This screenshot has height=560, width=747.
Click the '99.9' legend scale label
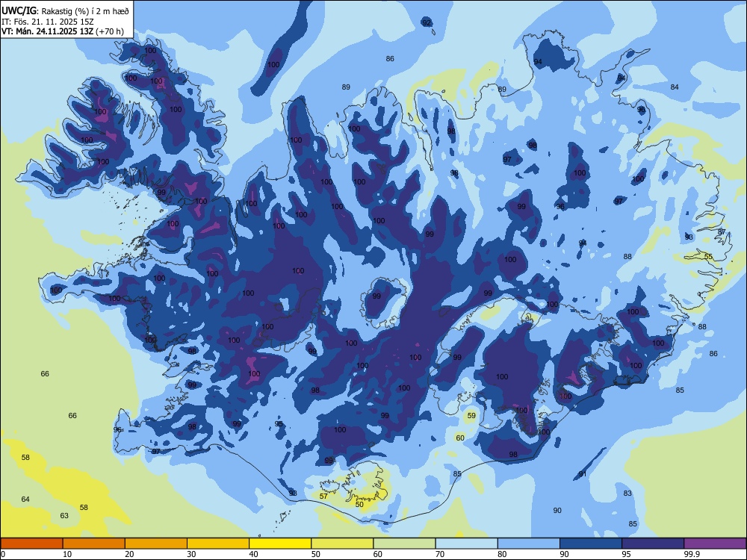pos(692,554)
